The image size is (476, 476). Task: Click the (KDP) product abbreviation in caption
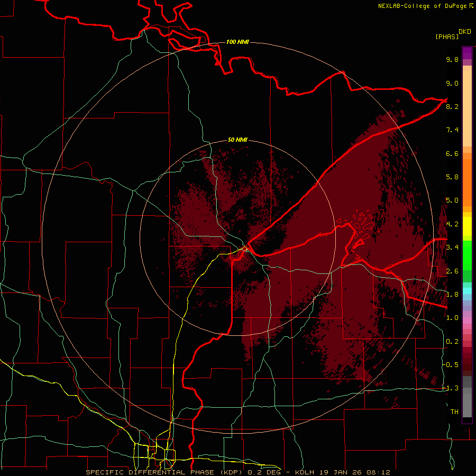pos(231,472)
